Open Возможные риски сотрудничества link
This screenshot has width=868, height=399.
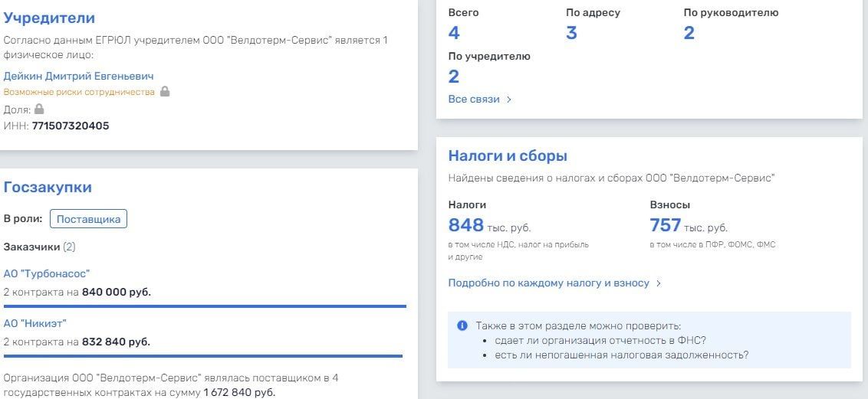point(79,93)
